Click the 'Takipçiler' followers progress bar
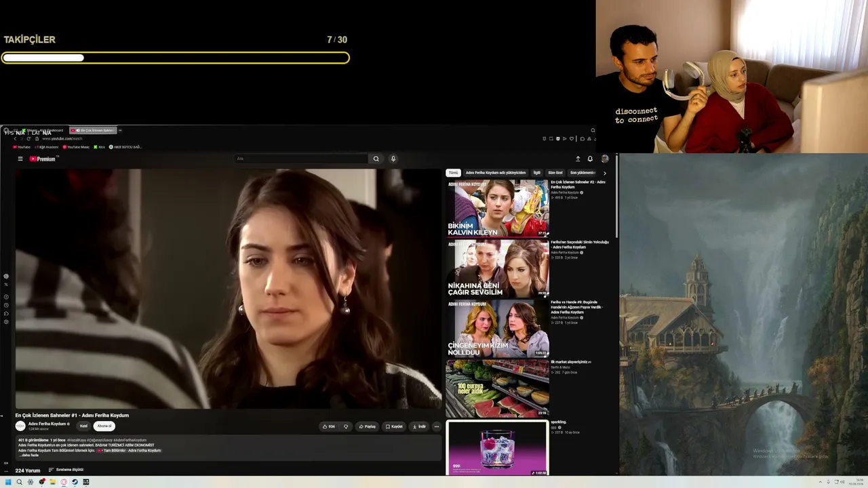868x488 pixels. [x=175, y=58]
